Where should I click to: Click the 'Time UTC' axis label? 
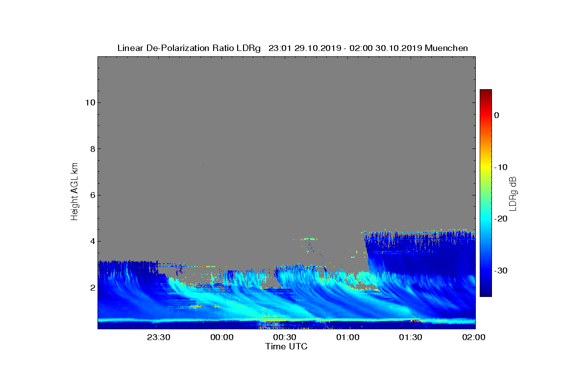pos(286,346)
